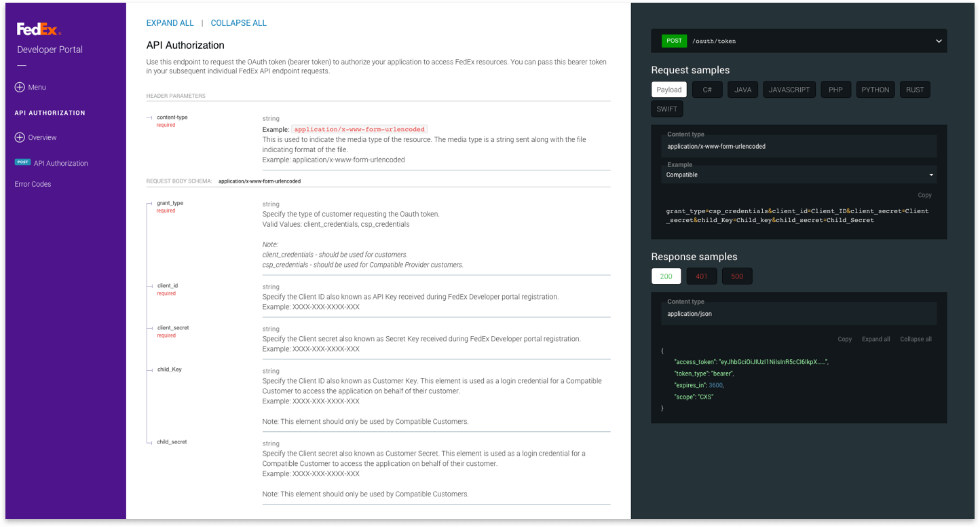The width and height of the screenshot is (980, 527).
Task: Click Expand all in response sample
Action: pos(876,339)
